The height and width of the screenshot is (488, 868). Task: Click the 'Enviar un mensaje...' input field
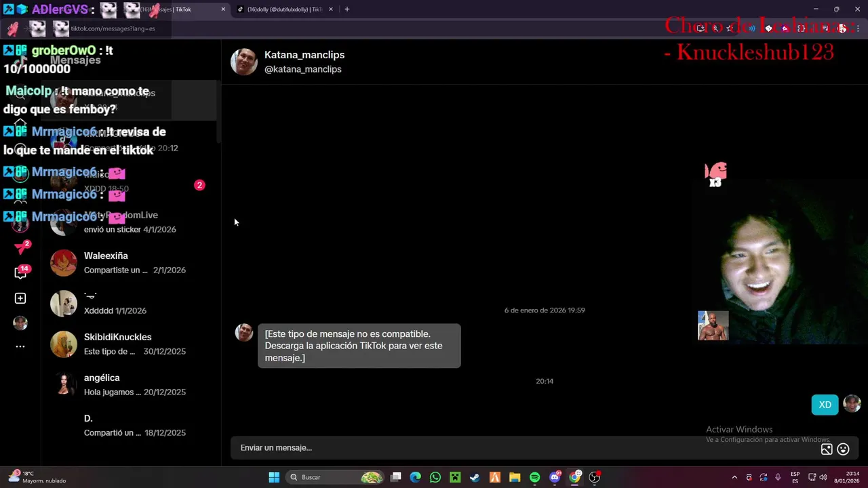tap(526, 448)
